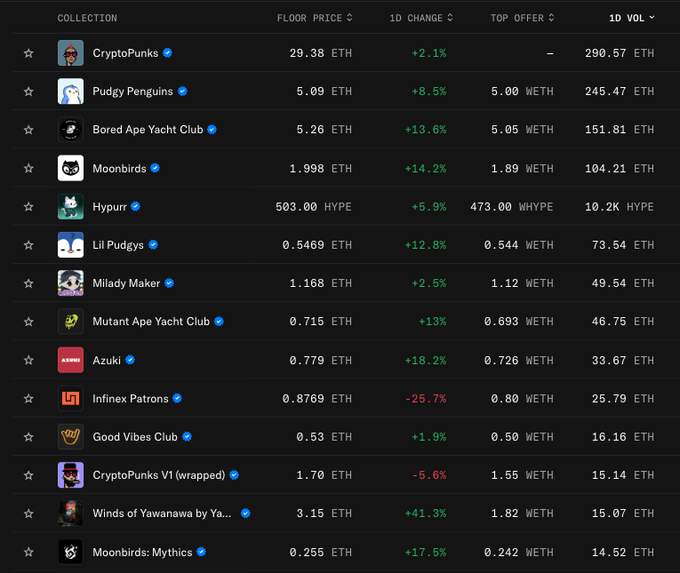Sort by the 1D Change column
The image size is (680, 573).
(421, 18)
